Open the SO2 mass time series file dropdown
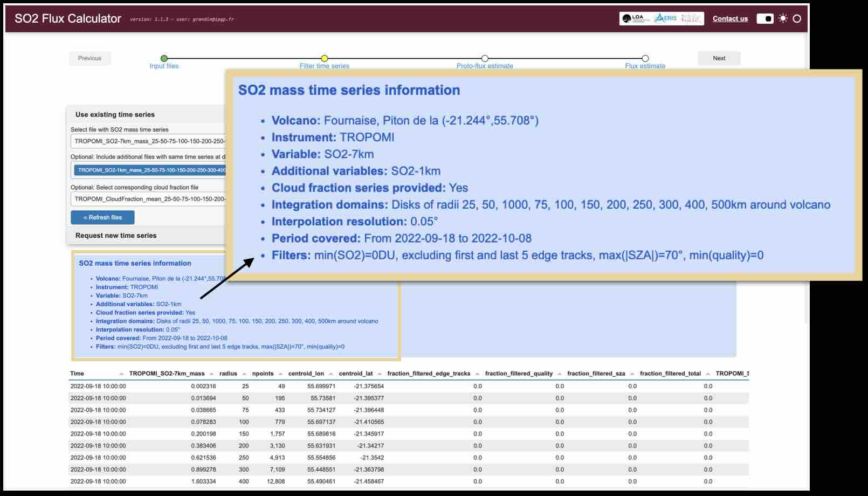Screen dimensions: 868x496 149,141
